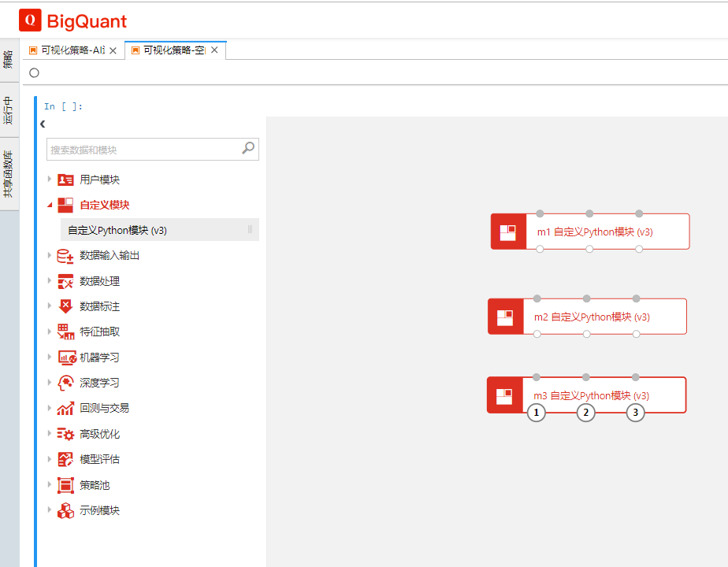
Task: Focus the 搜索数据和模块 search field
Action: (x=153, y=150)
